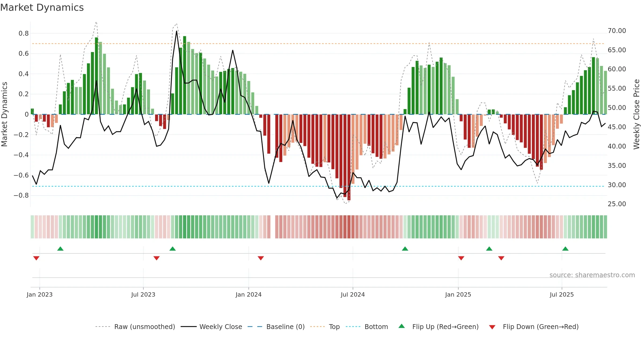This screenshot has height=362, width=644.
Task: Click the 50.00 price axis label
Action: (617, 108)
